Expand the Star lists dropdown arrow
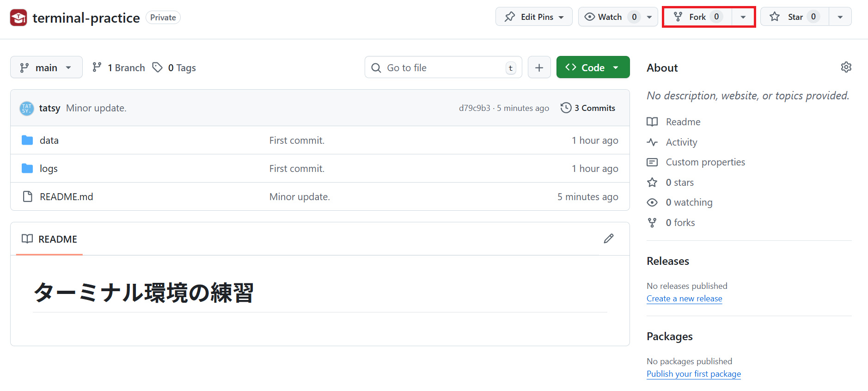Image resolution: width=868 pixels, height=391 pixels. pos(840,17)
